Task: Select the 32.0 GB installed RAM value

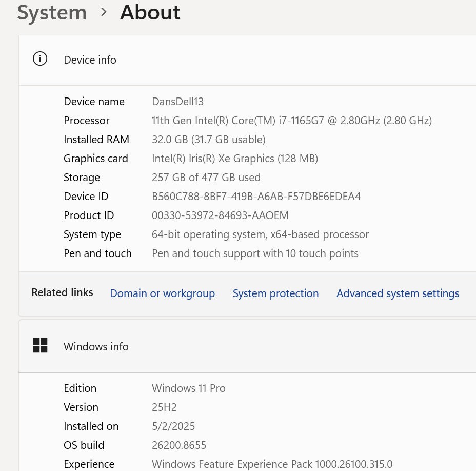Action: tap(209, 140)
